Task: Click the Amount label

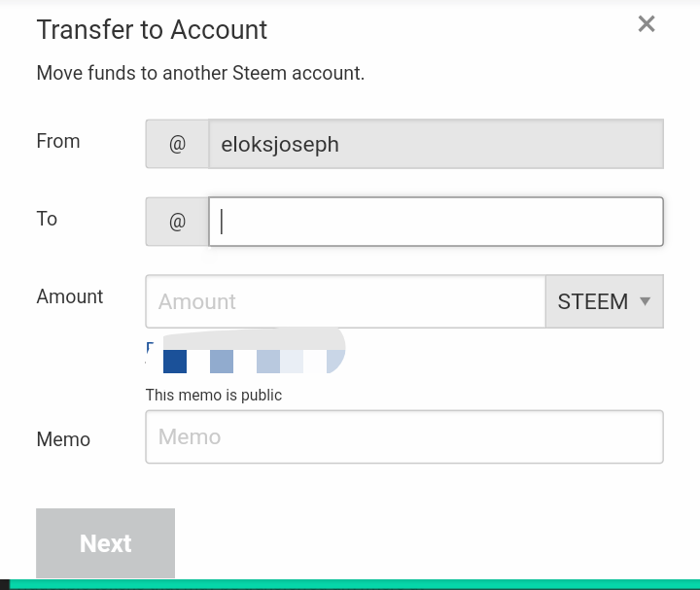Action: coord(70,296)
